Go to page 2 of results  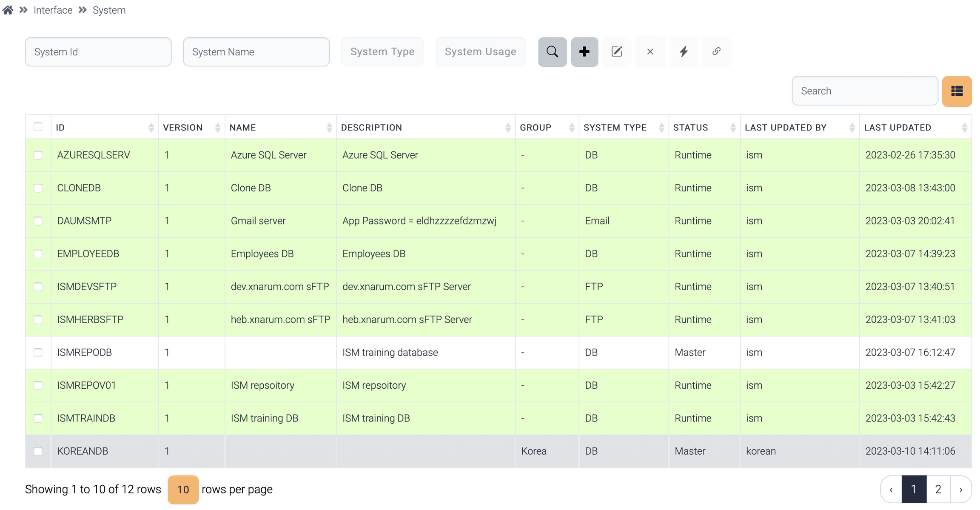click(x=938, y=490)
